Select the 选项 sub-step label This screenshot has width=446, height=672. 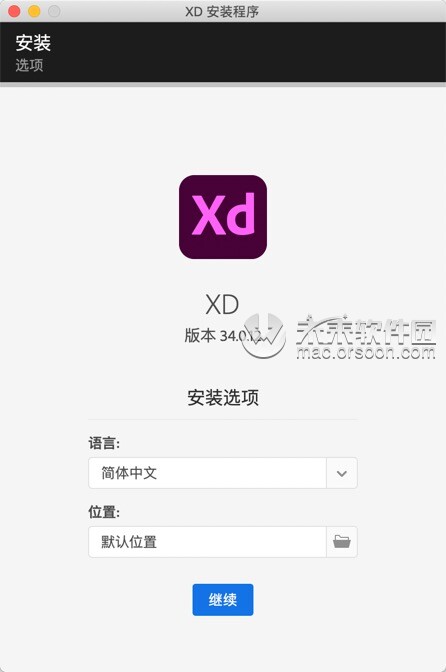(x=29, y=65)
